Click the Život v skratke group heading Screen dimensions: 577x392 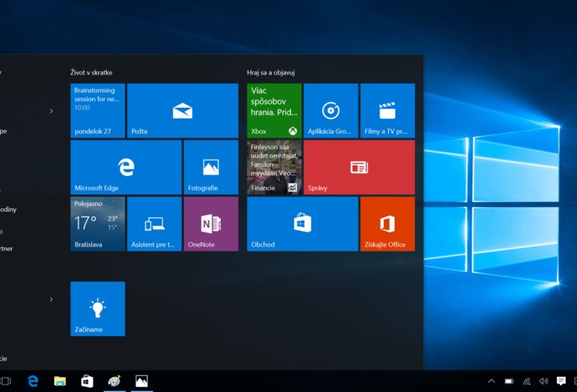coord(91,73)
